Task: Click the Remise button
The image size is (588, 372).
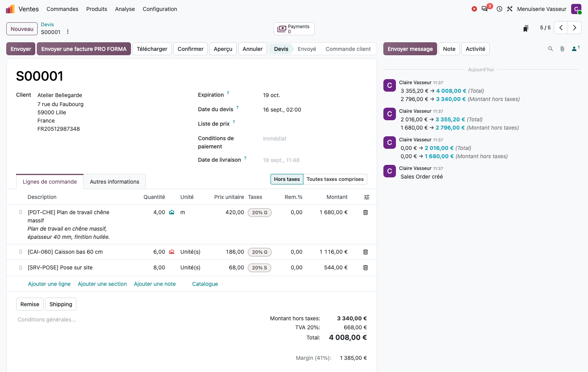Action: click(x=30, y=304)
